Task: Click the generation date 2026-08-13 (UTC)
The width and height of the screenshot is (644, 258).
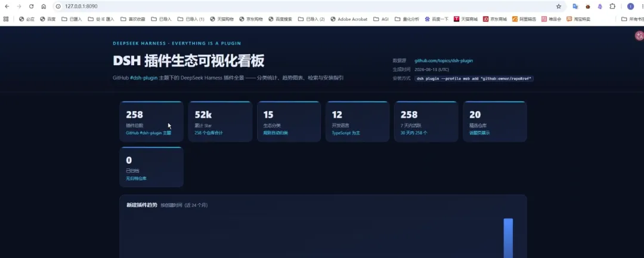Action: tap(432, 69)
